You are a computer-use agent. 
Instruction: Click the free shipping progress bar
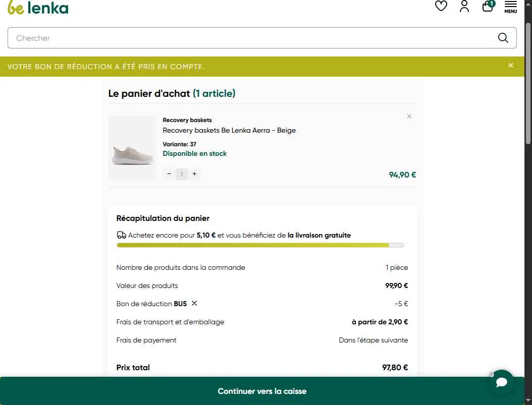pyautogui.click(x=260, y=245)
